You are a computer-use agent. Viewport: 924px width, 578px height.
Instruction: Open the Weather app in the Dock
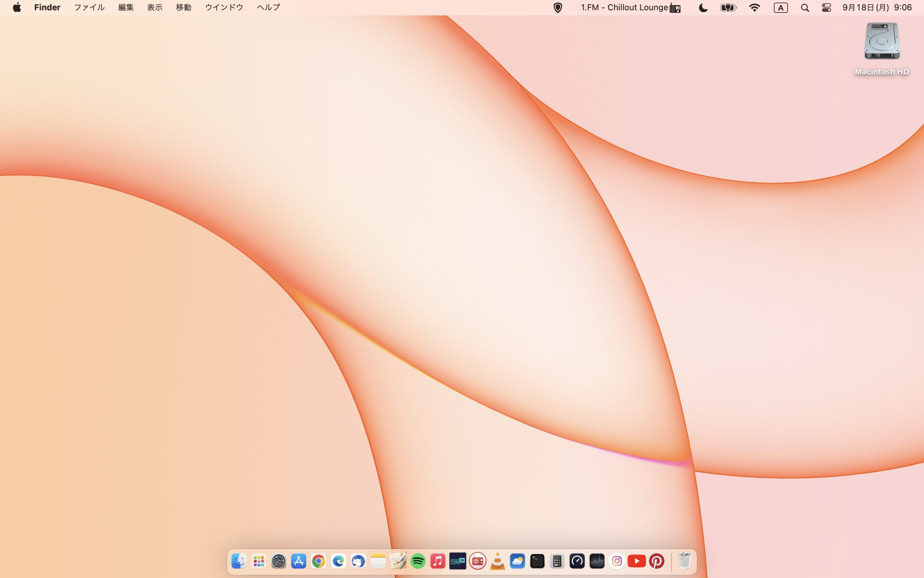tap(517, 561)
